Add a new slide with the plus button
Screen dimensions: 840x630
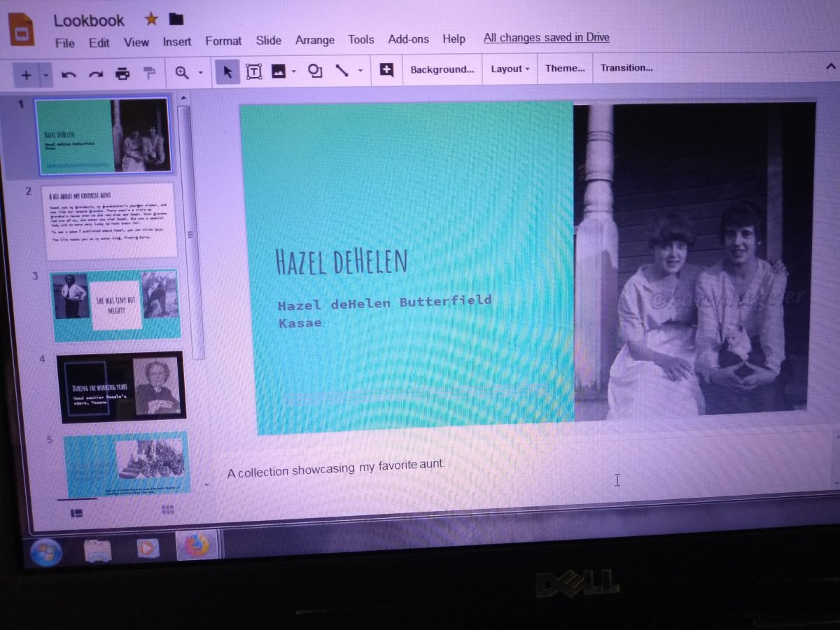pos(26,74)
